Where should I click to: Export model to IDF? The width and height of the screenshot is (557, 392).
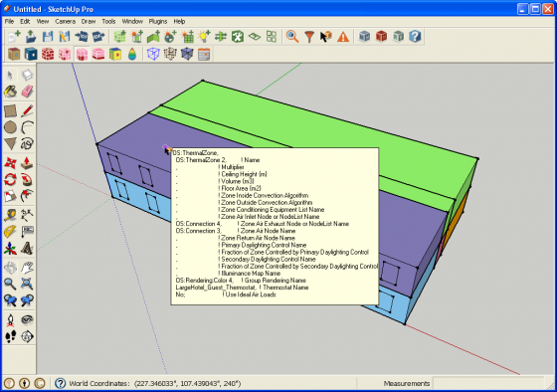pyautogui.click(x=98, y=36)
